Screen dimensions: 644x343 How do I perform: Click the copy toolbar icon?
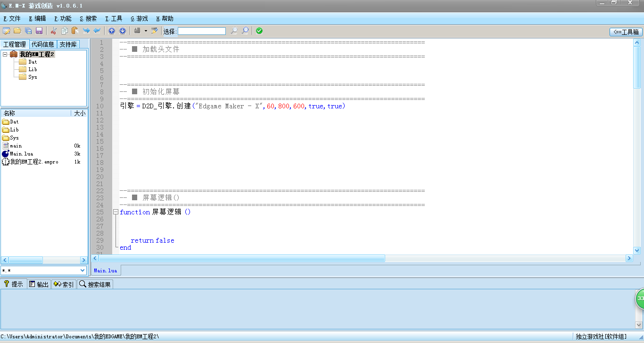[64, 31]
